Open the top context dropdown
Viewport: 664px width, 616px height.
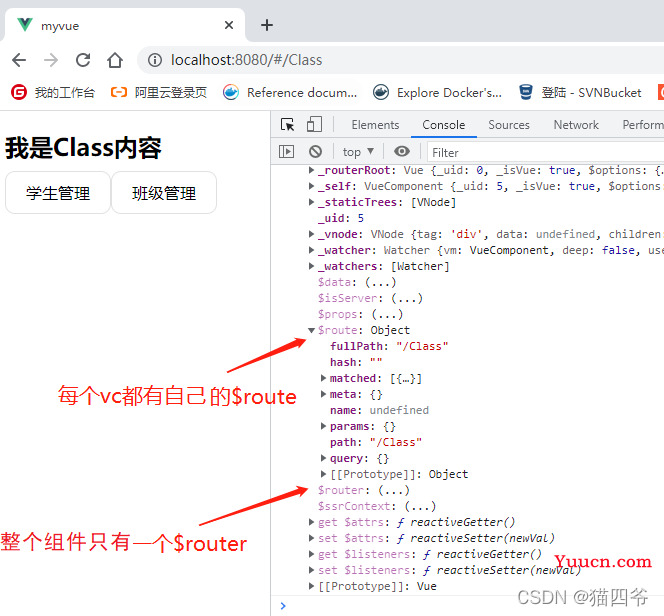point(358,152)
